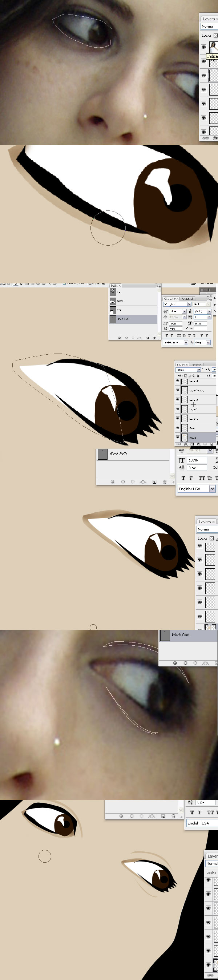Select the Body path row
The image size is (218, 980).
[x=133, y=301]
